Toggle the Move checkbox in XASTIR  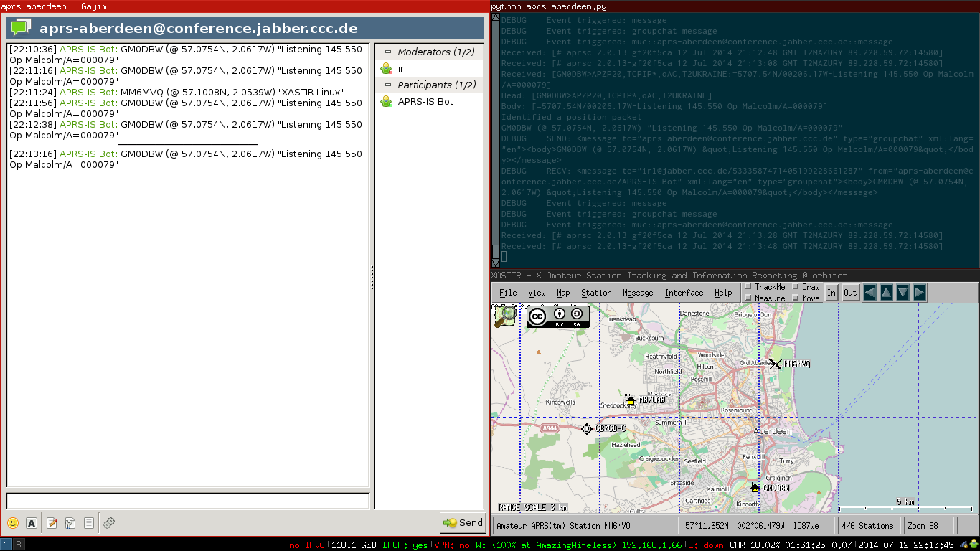click(x=795, y=298)
